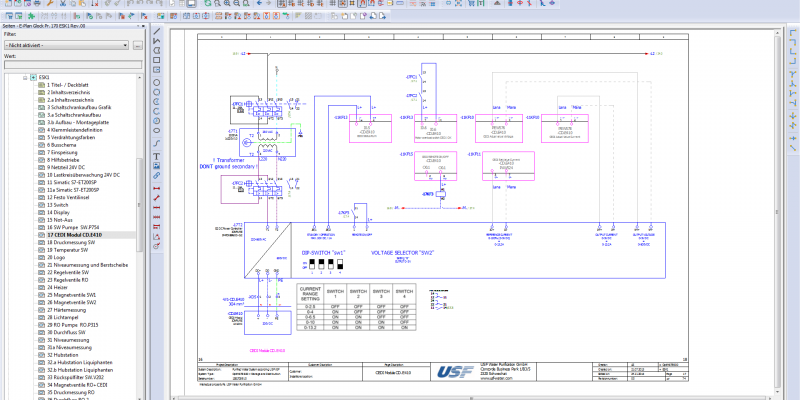800x400 pixels.
Task: Click the Wert input field
Action: pos(72,65)
